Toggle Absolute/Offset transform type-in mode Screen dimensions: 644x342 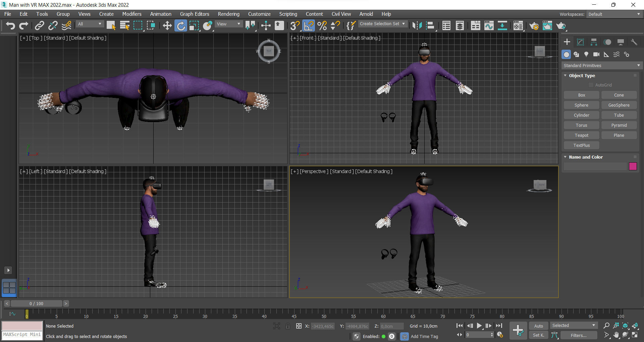(299, 326)
